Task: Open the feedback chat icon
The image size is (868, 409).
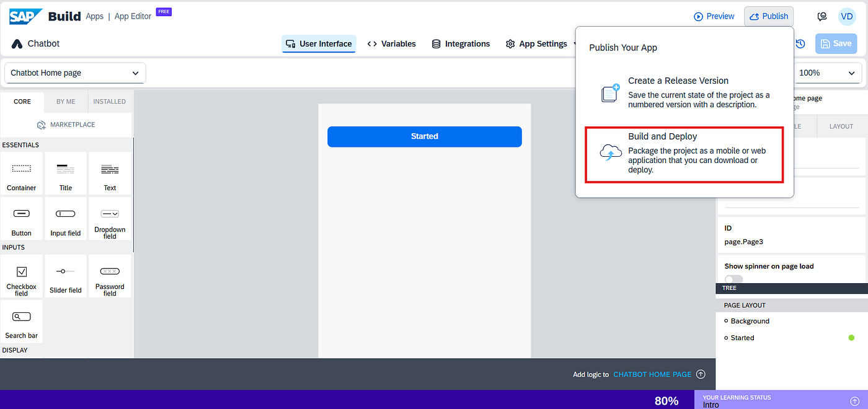Action: (823, 17)
